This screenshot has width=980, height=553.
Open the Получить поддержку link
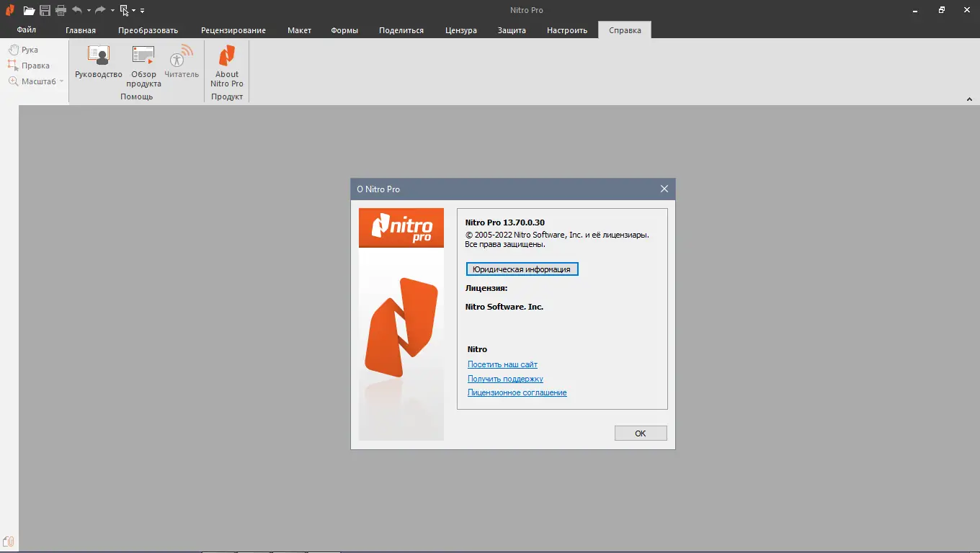[505, 379]
